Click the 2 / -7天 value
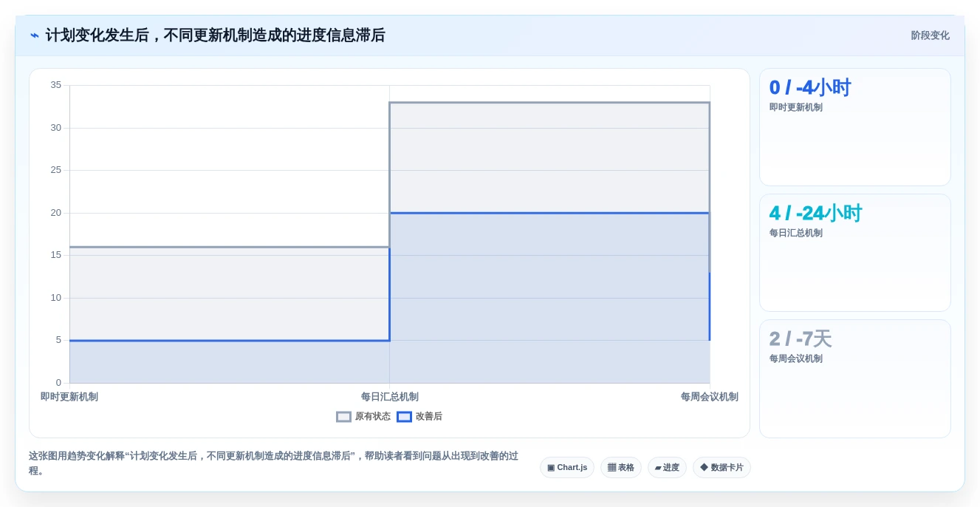 801,339
